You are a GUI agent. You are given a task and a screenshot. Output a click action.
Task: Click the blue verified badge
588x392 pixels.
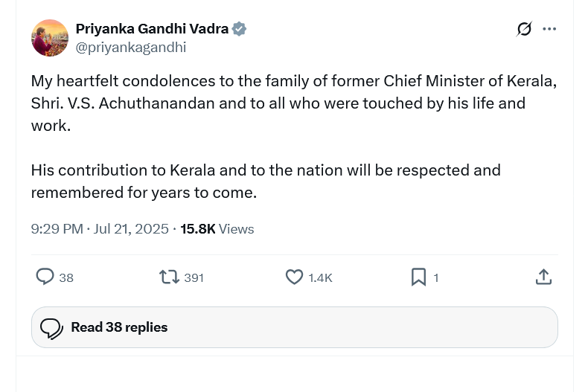239,29
